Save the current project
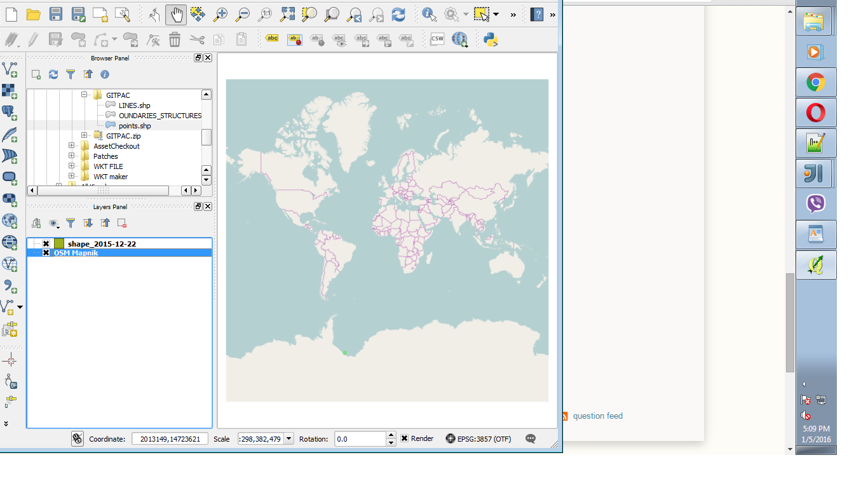Image resolution: width=868 pixels, height=488 pixels. click(x=56, y=15)
